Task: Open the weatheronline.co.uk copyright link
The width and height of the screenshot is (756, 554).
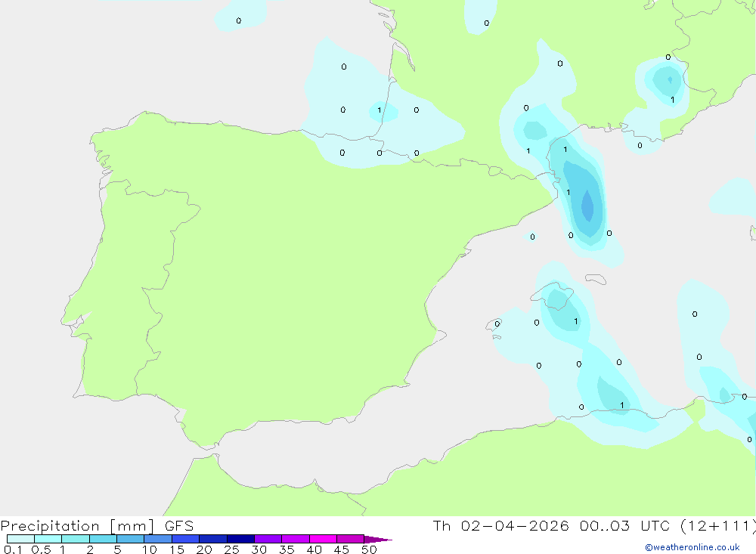Action: coord(692,547)
